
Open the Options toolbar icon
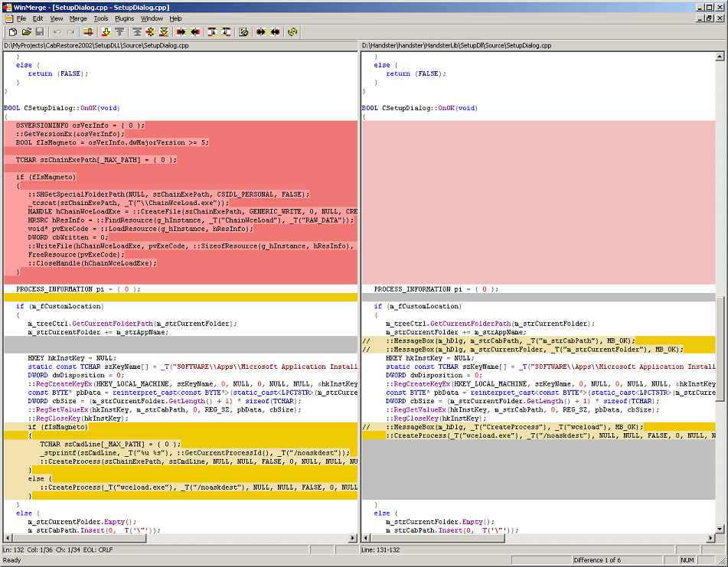click(243, 31)
